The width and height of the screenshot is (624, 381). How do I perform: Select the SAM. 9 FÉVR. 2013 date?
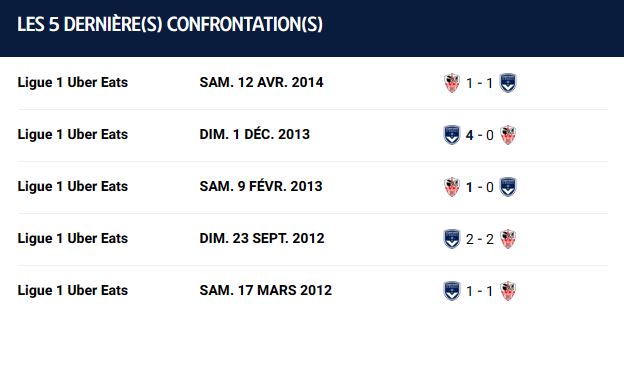[x=261, y=186]
